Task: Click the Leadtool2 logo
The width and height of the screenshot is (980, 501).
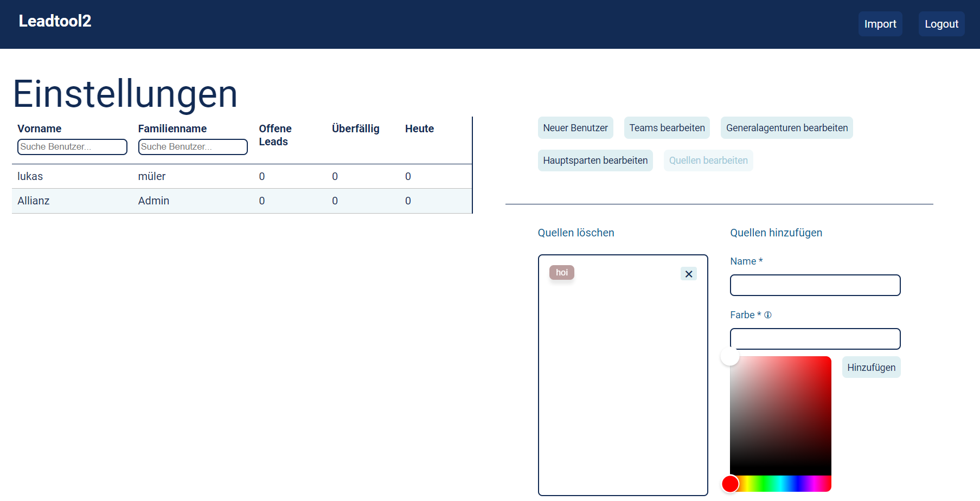Action: pyautogui.click(x=55, y=21)
